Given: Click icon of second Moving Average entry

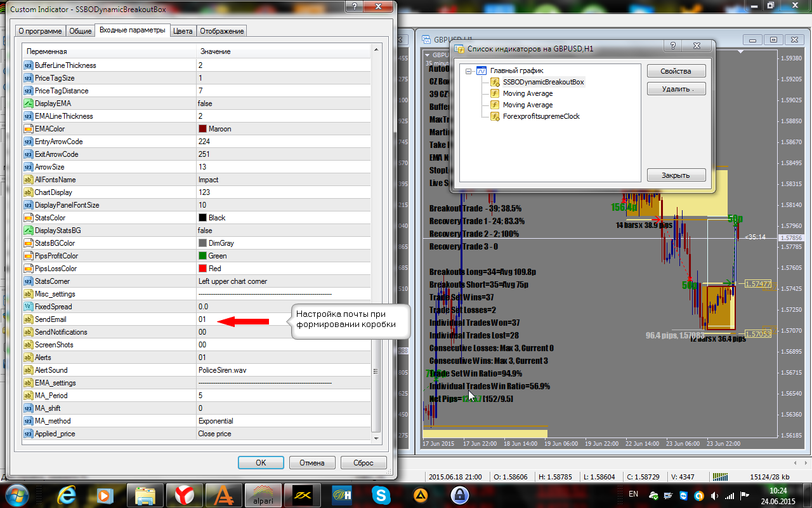Looking at the screenshot, I should tap(495, 105).
